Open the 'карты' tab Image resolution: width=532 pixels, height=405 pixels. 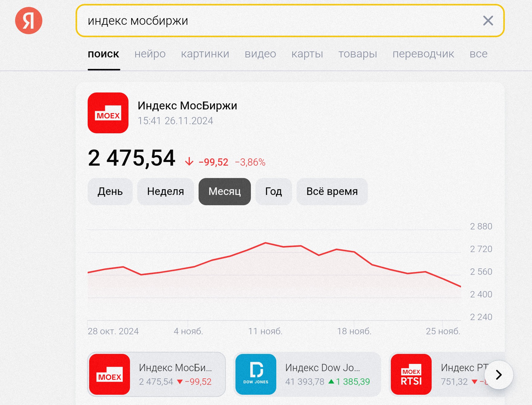[307, 54]
